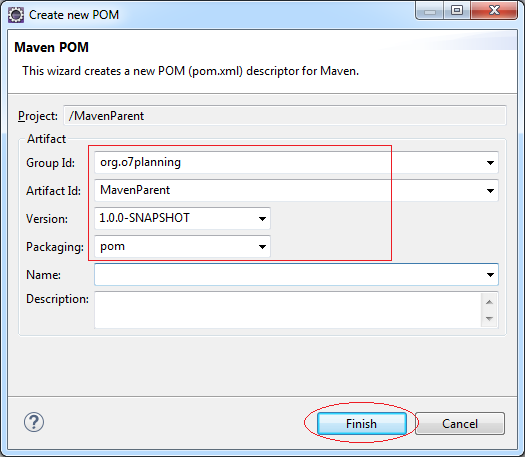
Task: Click the empty Name input field
Action: [289, 275]
